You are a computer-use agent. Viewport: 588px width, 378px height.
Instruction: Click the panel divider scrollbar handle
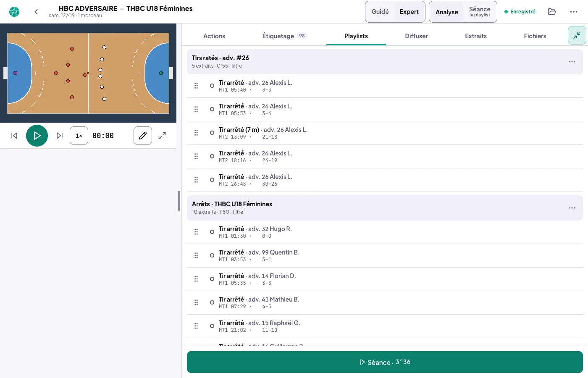point(179,201)
